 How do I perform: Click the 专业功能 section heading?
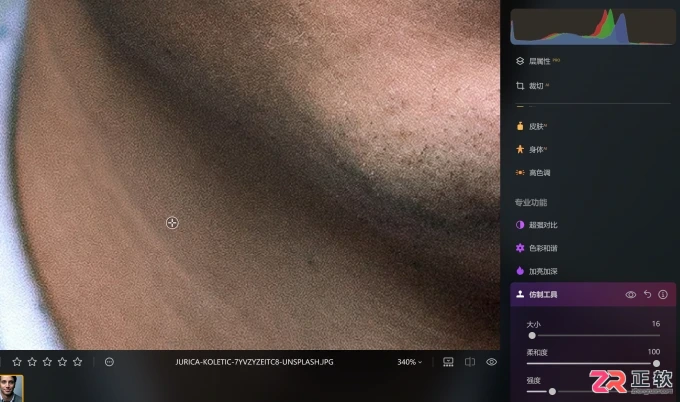pyautogui.click(x=531, y=202)
